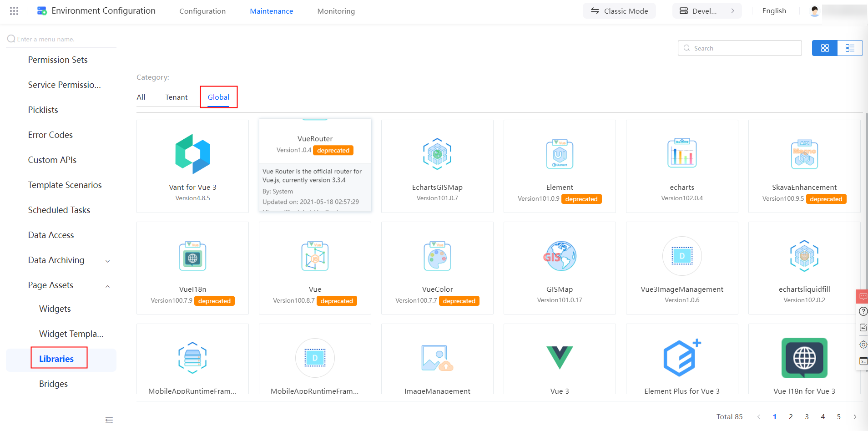
Task: Open the Vue I18n for Vue 3 icon
Action: [804, 358]
